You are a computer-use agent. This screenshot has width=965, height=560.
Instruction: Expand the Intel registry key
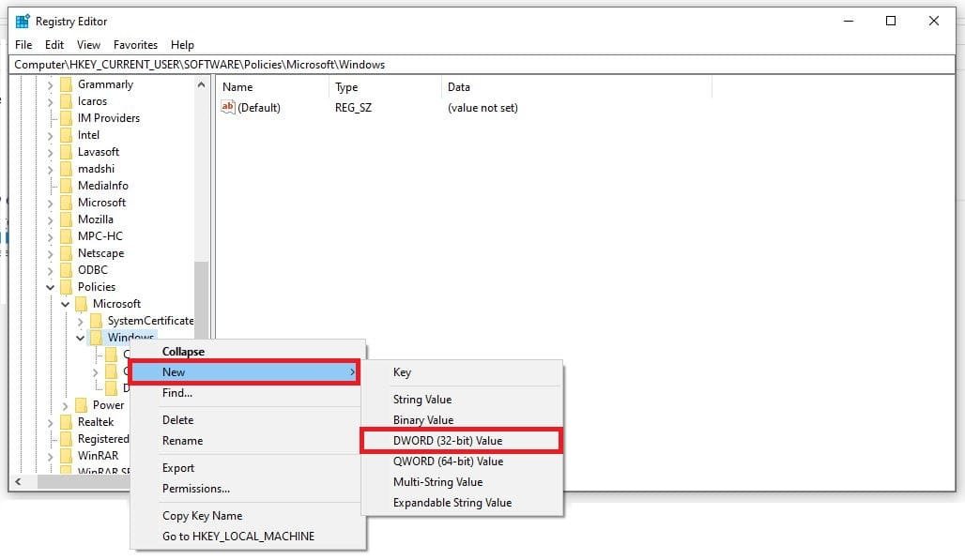click(50, 135)
